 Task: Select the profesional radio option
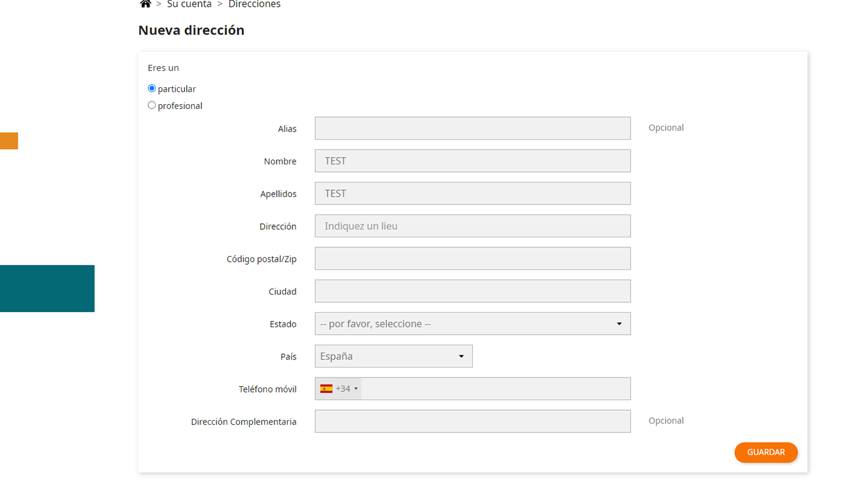coord(151,105)
